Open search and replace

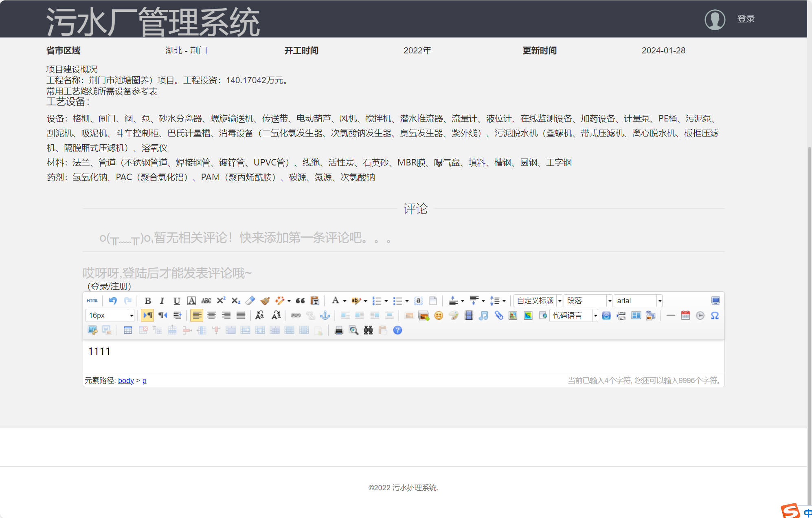pos(368,330)
